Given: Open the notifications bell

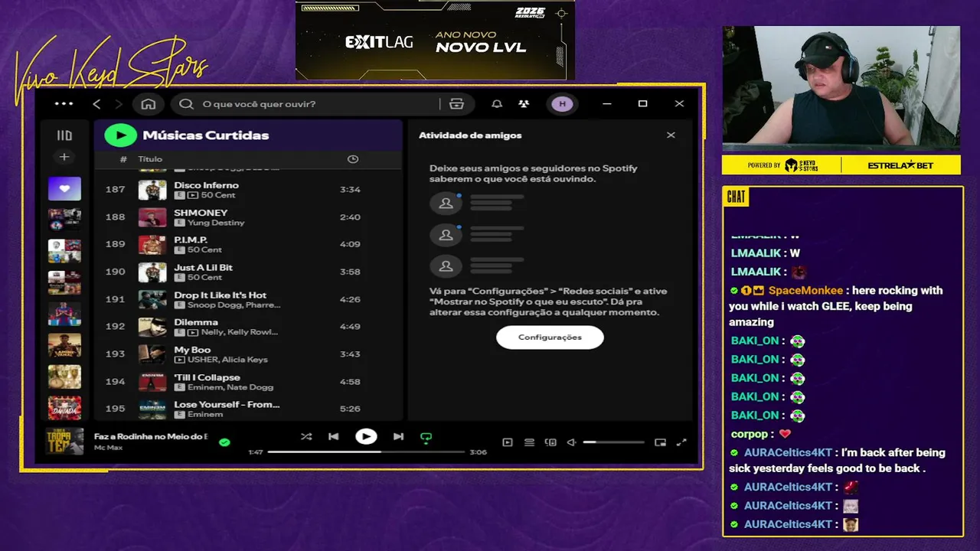Looking at the screenshot, I should coord(497,104).
